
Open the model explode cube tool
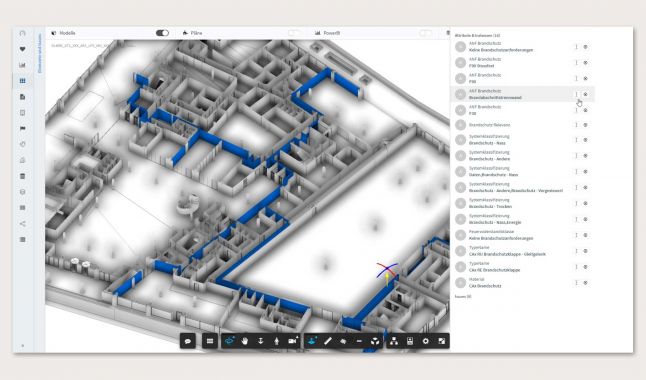point(375,341)
